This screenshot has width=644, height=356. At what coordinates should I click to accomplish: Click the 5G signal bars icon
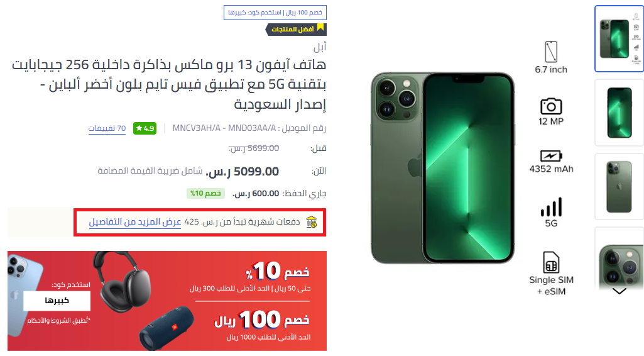click(551, 207)
